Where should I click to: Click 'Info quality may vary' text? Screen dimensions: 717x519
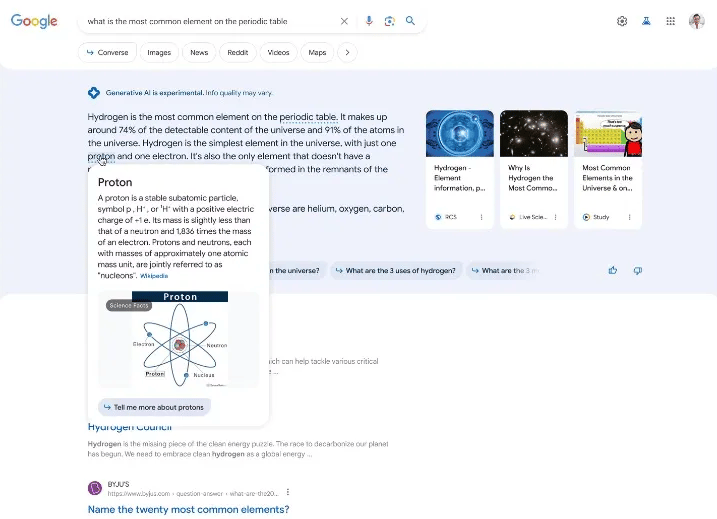coord(239,93)
